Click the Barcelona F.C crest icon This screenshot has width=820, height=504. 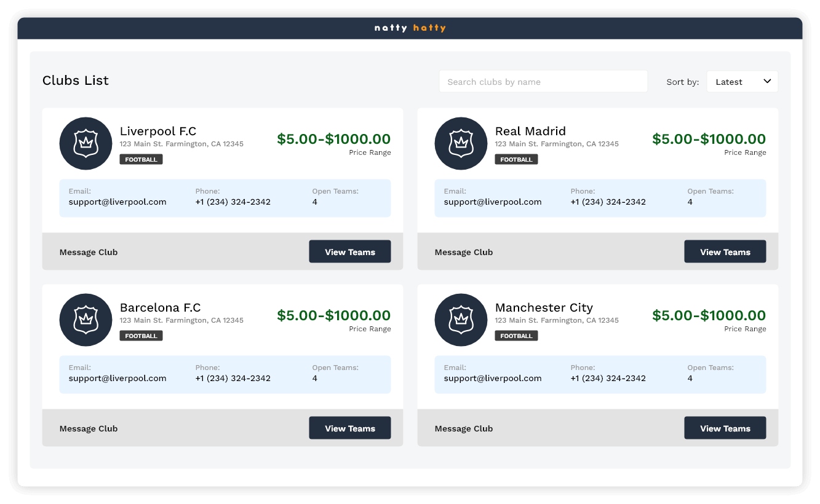pos(86,320)
